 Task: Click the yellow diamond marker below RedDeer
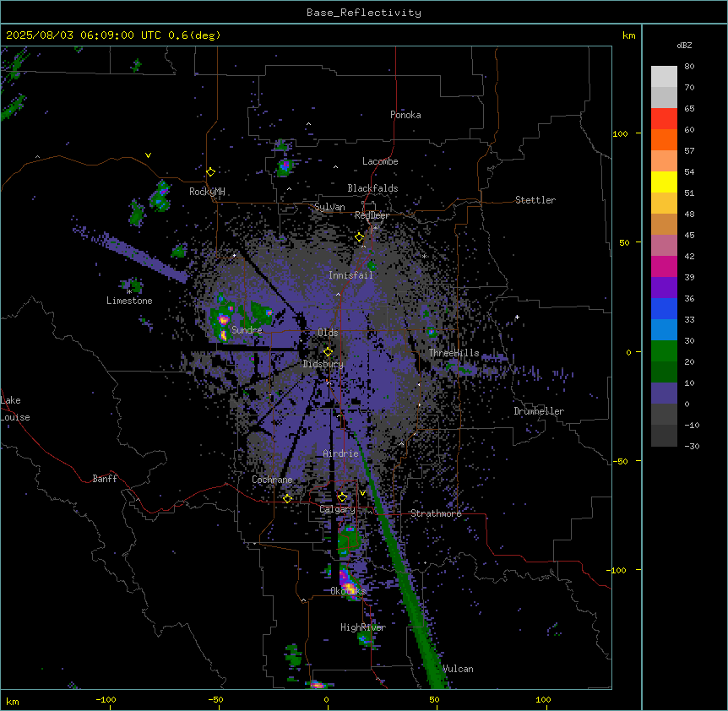coord(360,237)
